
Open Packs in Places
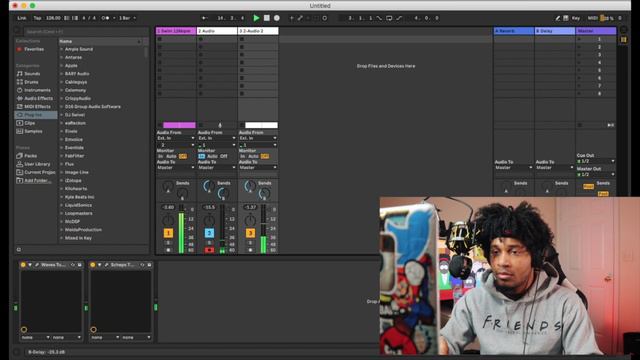coord(30,156)
